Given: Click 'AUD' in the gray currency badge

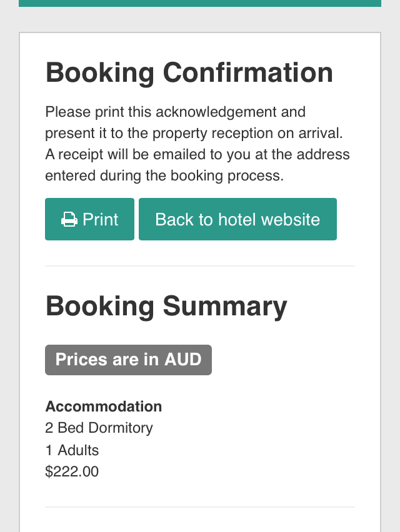Looking at the screenshot, I should [x=183, y=360].
